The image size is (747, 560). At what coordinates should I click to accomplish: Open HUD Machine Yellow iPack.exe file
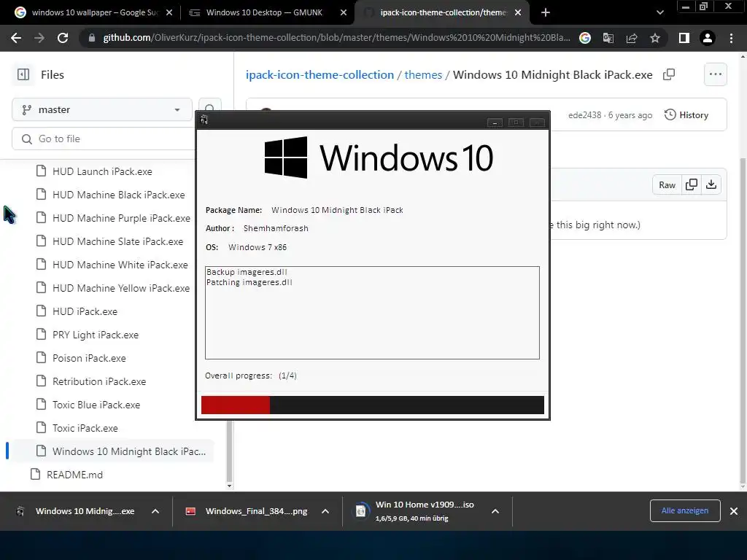(121, 288)
